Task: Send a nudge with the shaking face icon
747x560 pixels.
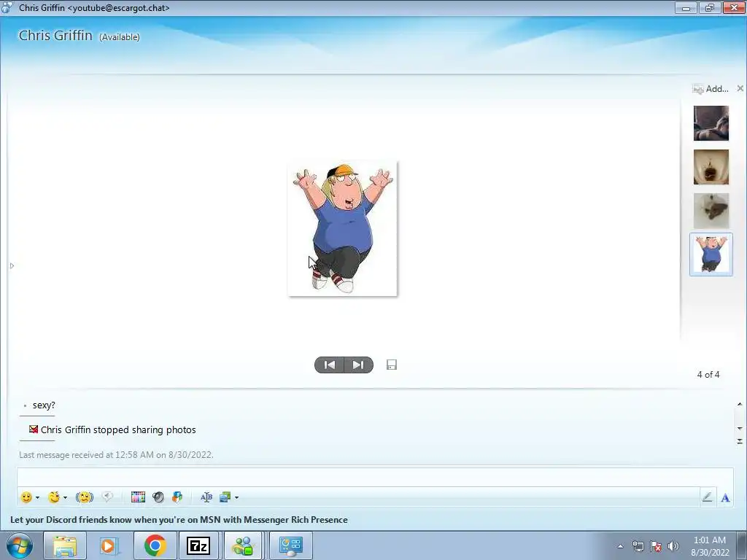Action: click(85, 497)
